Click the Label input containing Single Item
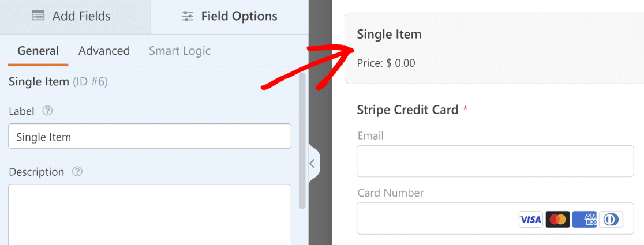644x245 pixels. pos(149,136)
